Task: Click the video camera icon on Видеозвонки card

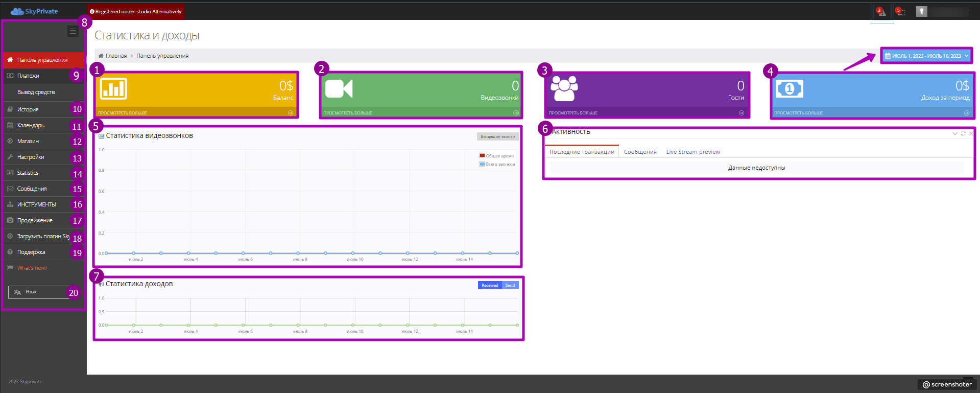Action: tap(339, 89)
